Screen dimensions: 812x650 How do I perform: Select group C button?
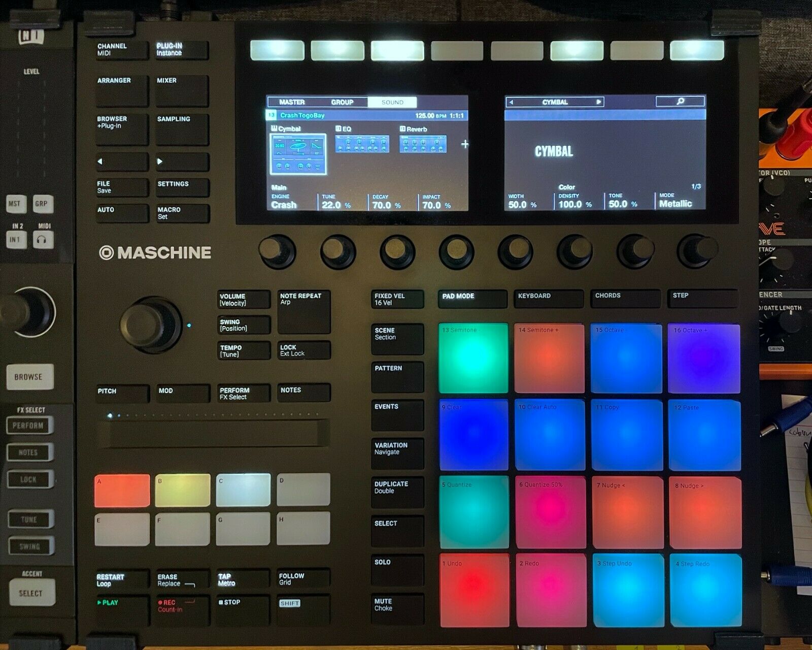click(x=243, y=490)
